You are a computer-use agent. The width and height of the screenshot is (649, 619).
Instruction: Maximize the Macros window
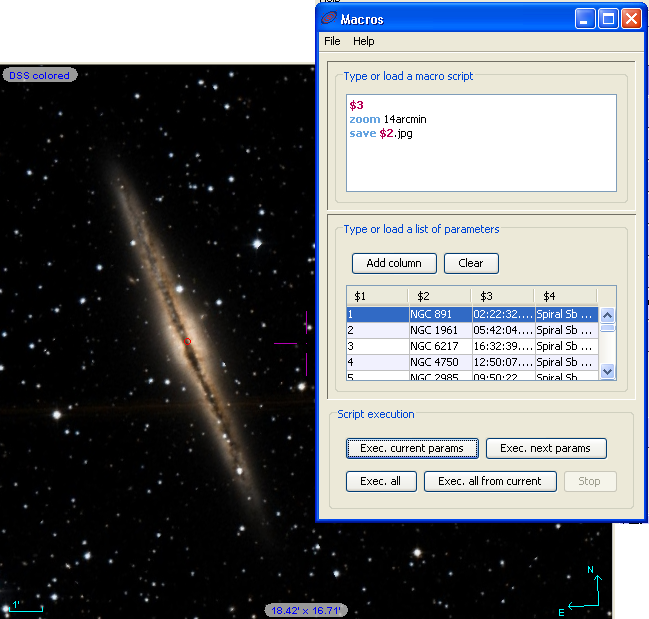tap(608, 19)
